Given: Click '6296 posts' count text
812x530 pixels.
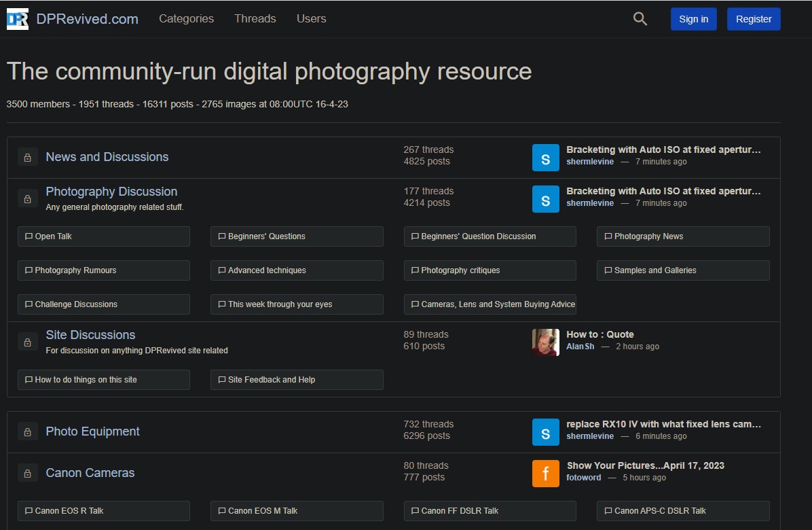Looking at the screenshot, I should point(427,436).
